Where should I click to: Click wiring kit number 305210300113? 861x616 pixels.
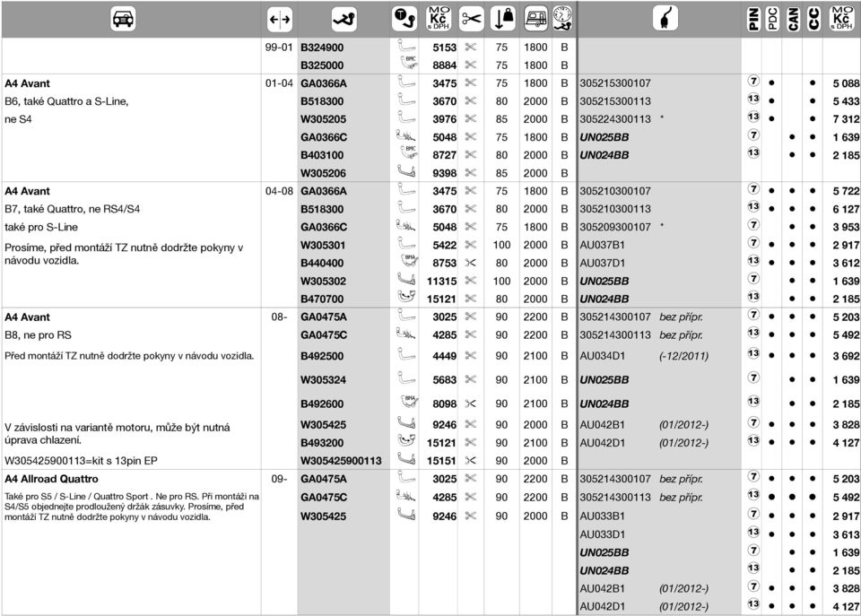pos(615,209)
